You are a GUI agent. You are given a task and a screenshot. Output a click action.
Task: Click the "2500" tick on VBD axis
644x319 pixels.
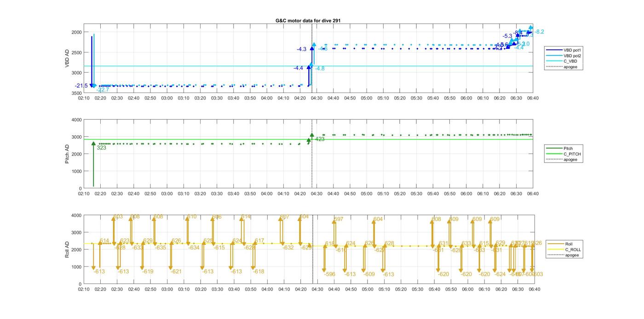point(76,52)
